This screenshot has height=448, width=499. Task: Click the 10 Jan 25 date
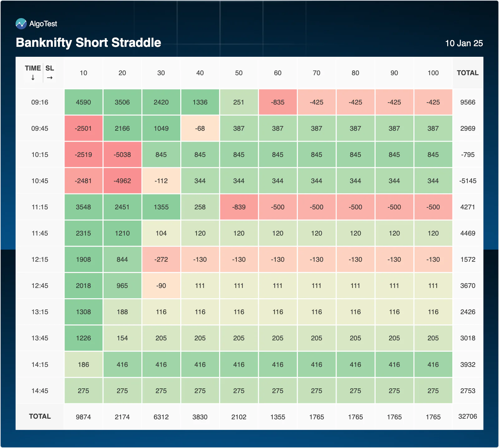464,43
